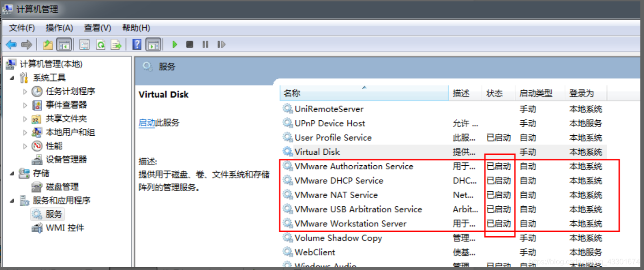The image size is (644, 270).
Task: Expand the 性能 node arrow
Action: [x=25, y=146]
